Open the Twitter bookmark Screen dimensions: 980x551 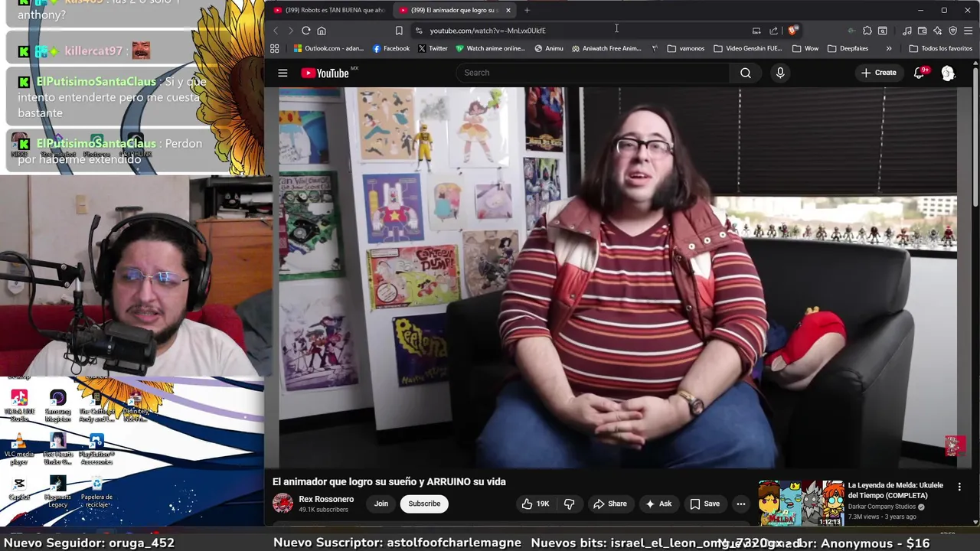click(433, 48)
